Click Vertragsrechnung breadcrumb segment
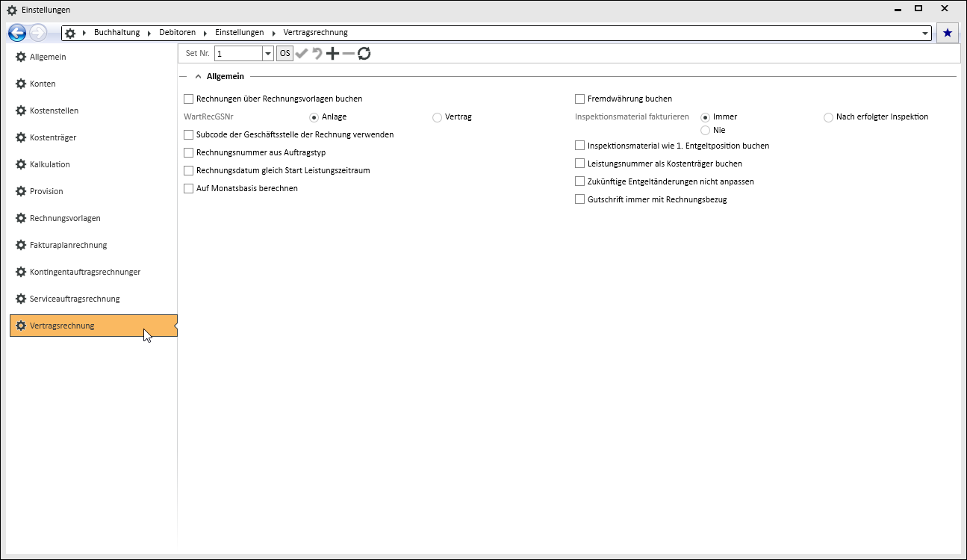The image size is (967, 560). tap(315, 33)
